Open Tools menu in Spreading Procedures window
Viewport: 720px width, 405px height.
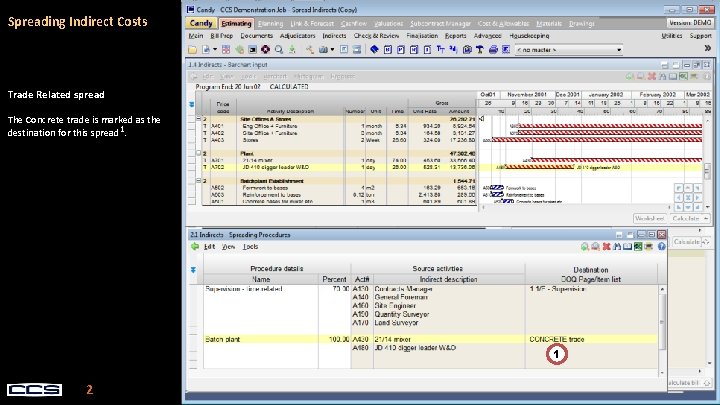point(250,247)
